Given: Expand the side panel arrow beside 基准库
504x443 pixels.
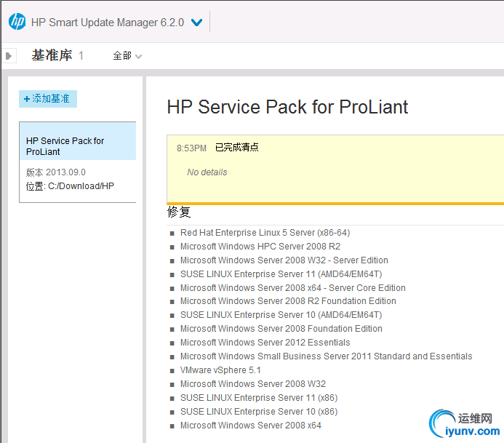Looking at the screenshot, I should pos(9,56).
